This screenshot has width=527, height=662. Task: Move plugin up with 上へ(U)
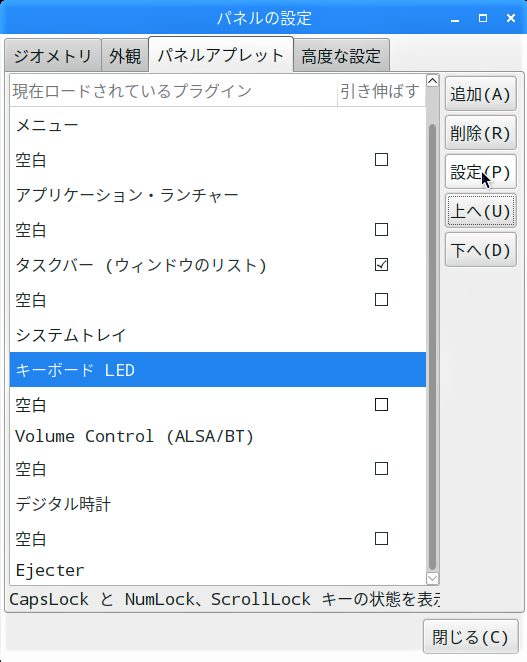[481, 211]
